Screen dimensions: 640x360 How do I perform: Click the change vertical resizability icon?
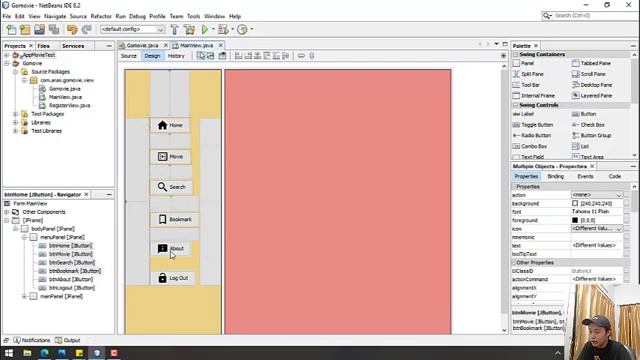click(x=312, y=56)
